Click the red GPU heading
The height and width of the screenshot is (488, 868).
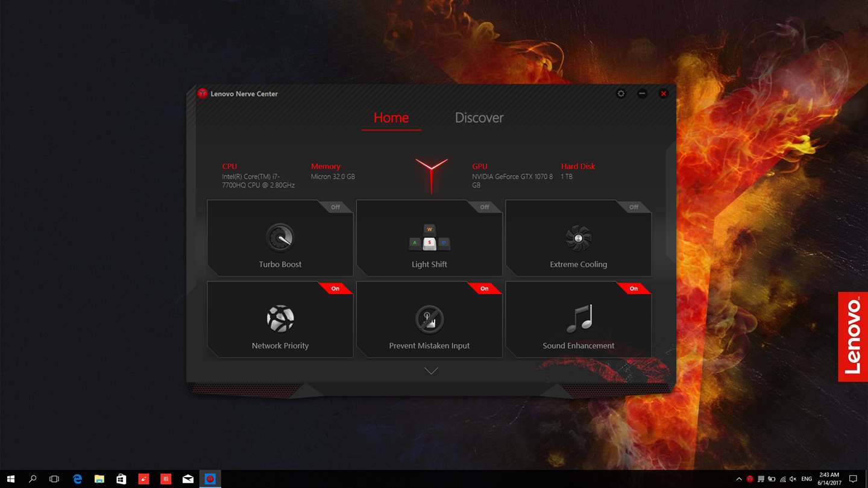[x=480, y=166]
